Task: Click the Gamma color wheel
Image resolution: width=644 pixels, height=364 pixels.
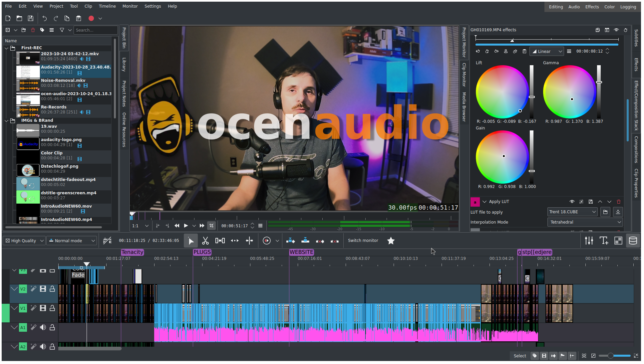Action: pyautogui.click(x=569, y=91)
